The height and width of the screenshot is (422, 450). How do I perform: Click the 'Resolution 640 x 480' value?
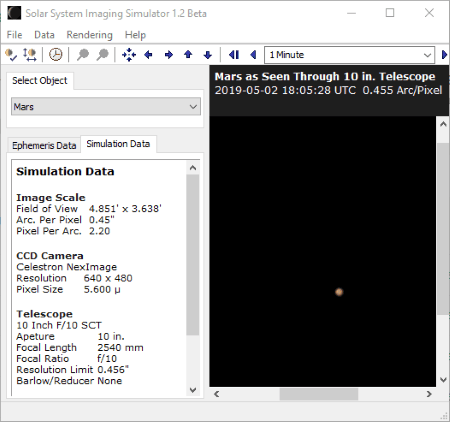click(108, 278)
